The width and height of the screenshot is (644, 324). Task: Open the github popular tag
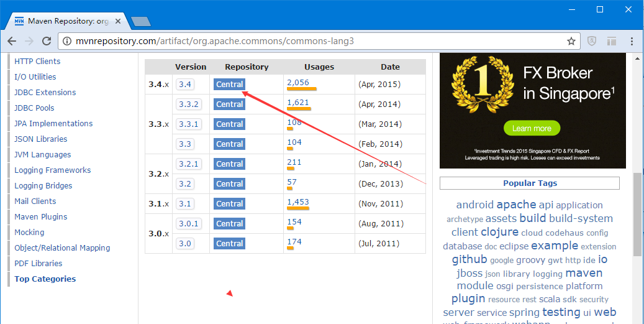469,260
